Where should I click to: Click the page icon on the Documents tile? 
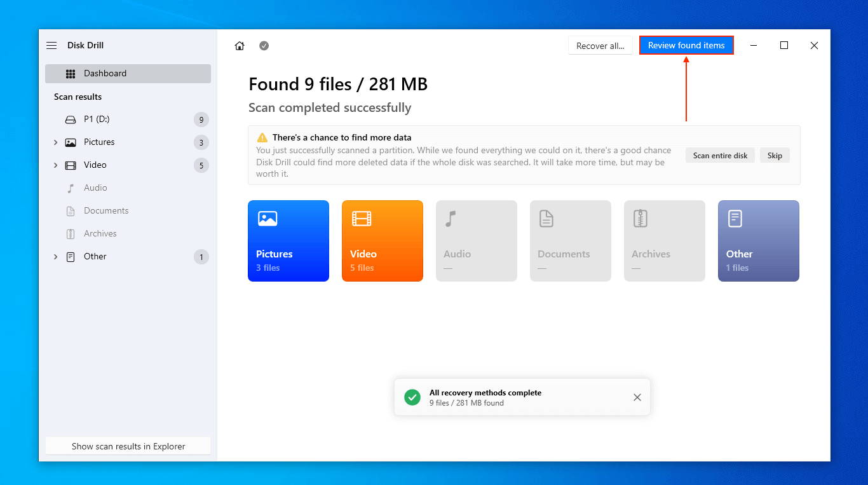point(546,219)
